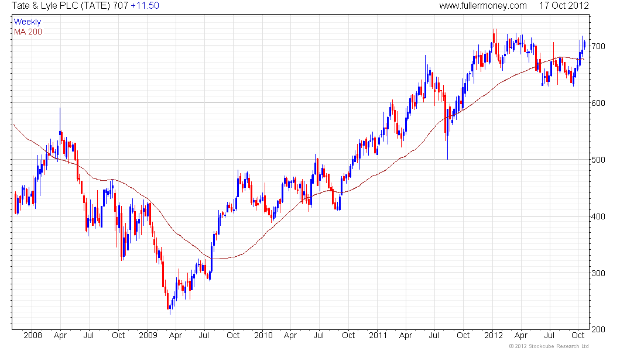This screenshot has height=351, width=644.
Task: Click the +11.50 price change value
Action: pyautogui.click(x=145, y=6)
